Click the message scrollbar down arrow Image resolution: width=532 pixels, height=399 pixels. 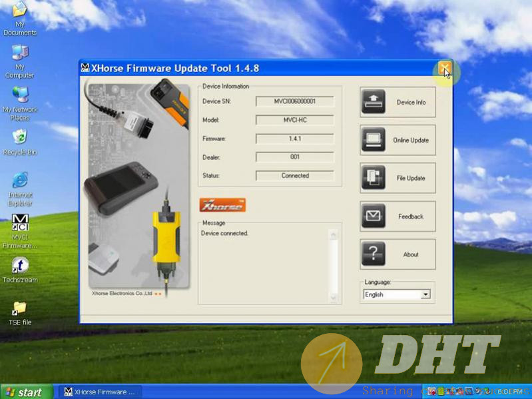tap(334, 297)
